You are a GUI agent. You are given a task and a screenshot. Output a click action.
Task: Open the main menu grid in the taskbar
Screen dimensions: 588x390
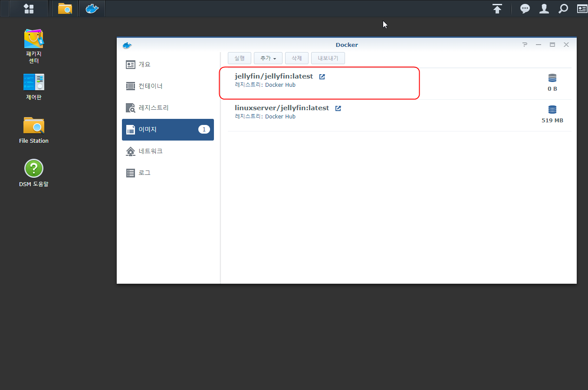pyautogui.click(x=29, y=8)
